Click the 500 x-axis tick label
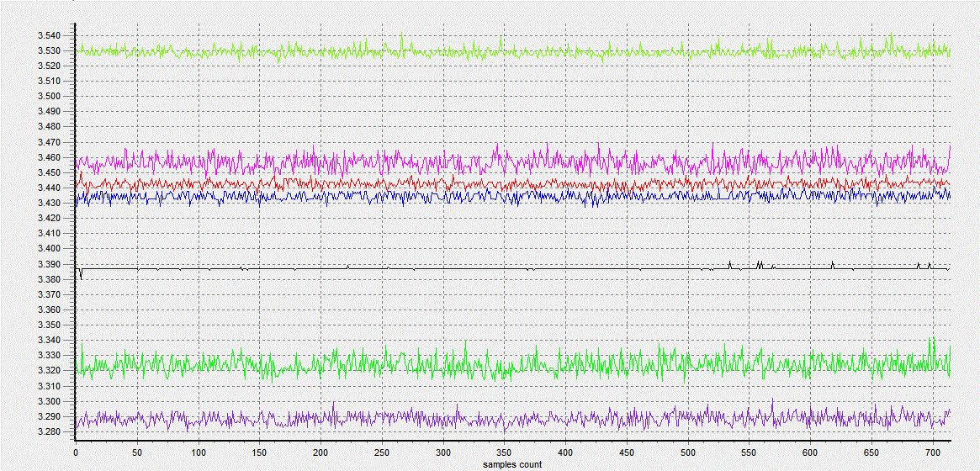980x471 pixels. [x=688, y=452]
